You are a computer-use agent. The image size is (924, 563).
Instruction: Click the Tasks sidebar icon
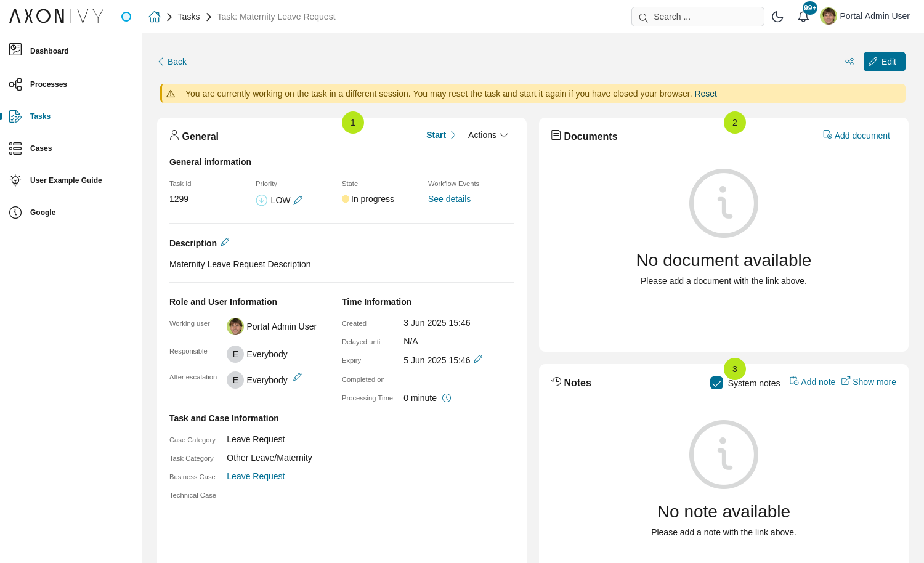click(x=15, y=116)
